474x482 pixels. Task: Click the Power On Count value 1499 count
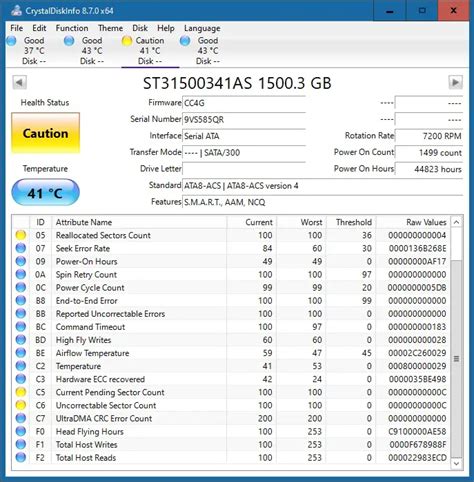429,153
